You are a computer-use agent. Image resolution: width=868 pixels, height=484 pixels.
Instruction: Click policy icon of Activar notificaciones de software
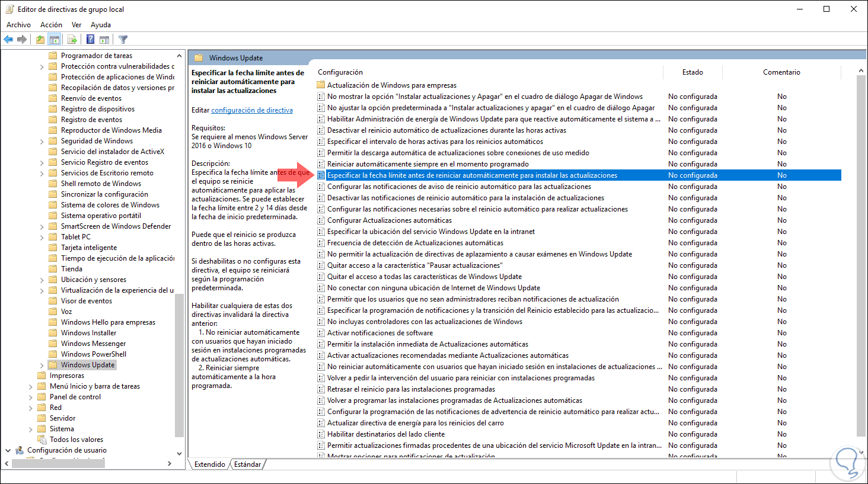pos(321,333)
